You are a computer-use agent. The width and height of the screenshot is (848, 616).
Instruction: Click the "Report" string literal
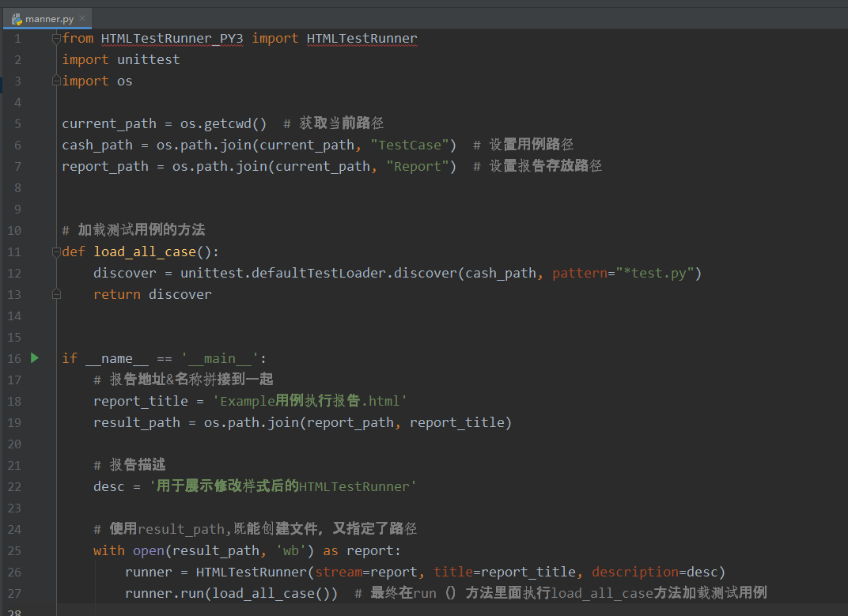[x=418, y=166]
